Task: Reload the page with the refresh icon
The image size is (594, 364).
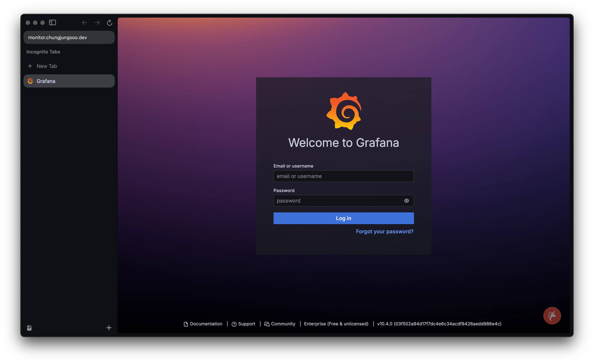Action: (109, 23)
